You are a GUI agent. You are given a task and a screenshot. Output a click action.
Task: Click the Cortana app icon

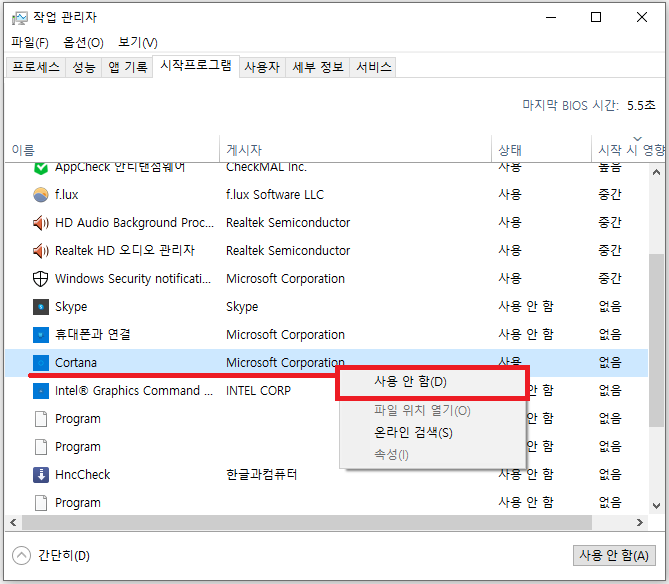click(41, 363)
